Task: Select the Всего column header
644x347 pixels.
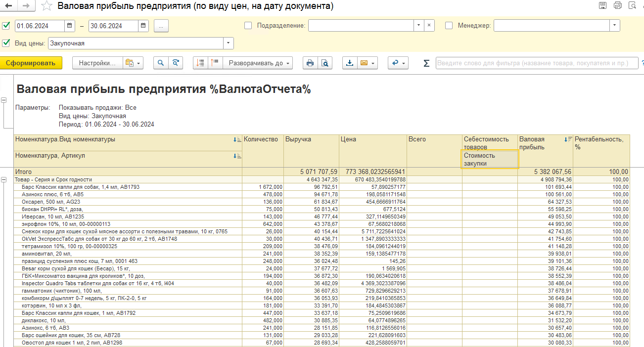Action: [434, 151]
